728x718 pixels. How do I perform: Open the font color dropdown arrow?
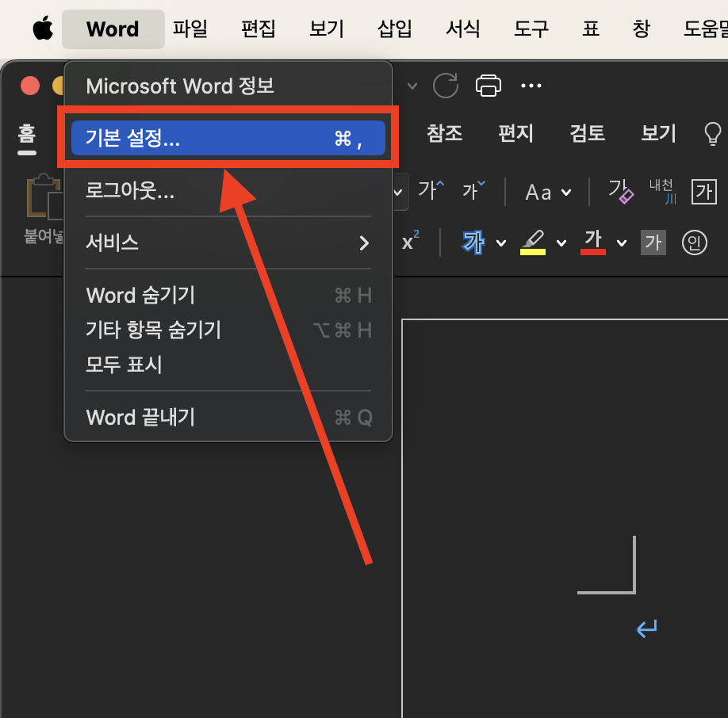622,243
